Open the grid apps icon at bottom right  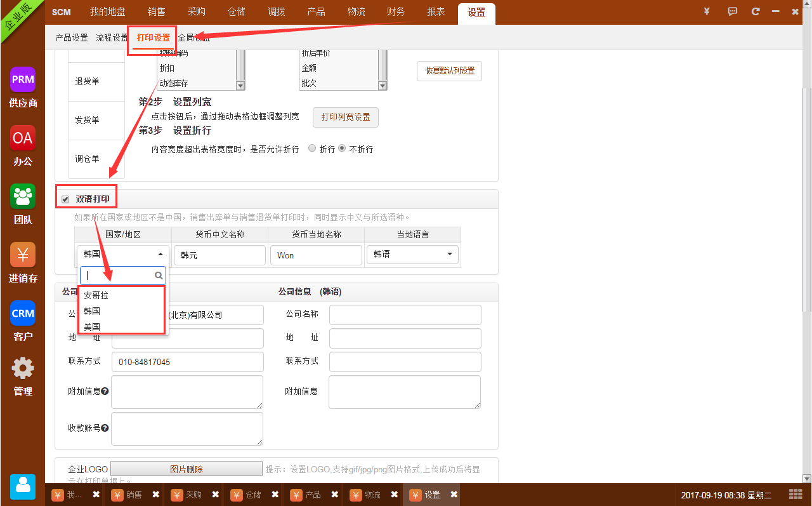coord(795,494)
